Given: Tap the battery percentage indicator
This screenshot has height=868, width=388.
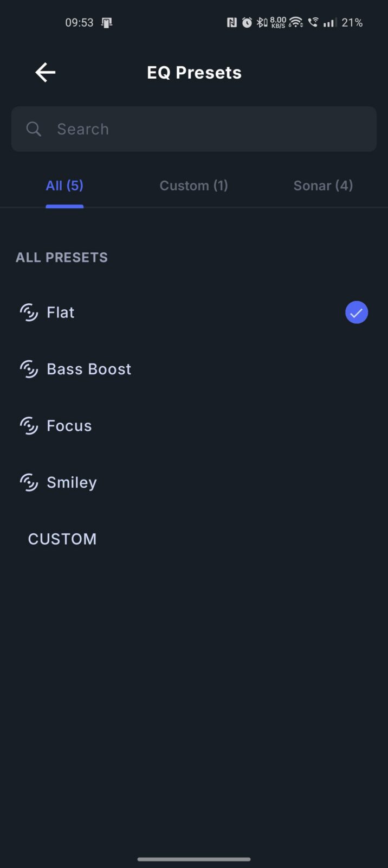Looking at the screenshot, I should (352, 22).
